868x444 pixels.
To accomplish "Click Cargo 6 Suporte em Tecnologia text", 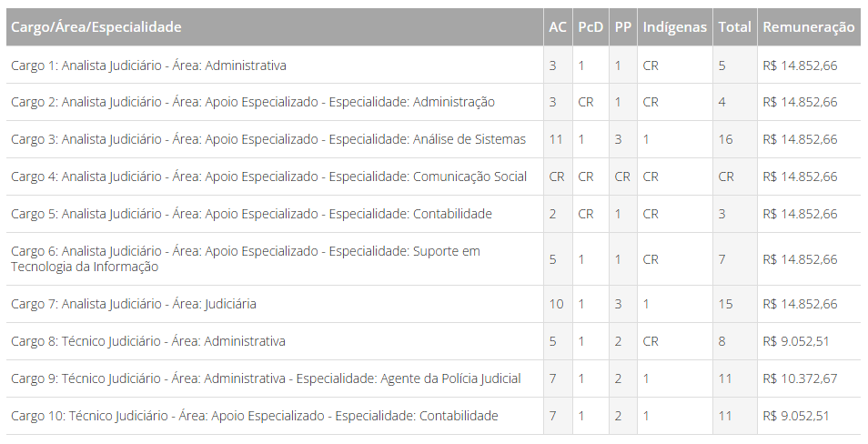I will (x=246, y=259).
